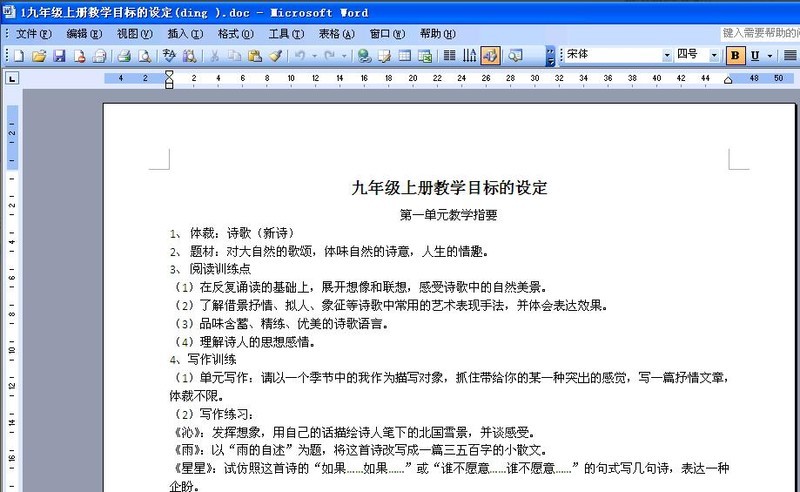Image resolution: width=800 pixels, height=492 pixels.
Task: Click the Redo arrow icon
Action: tap(330, 56)
